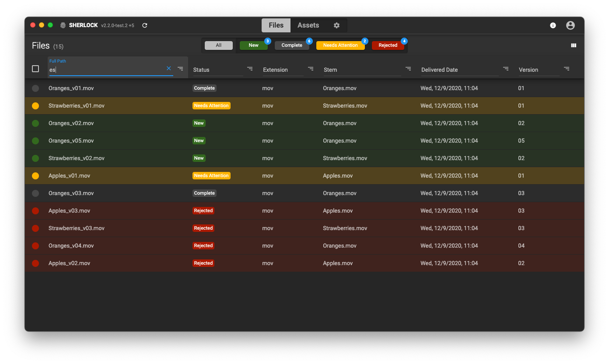
Task: Click Needs Attention badge on Strawberries_v01.mov
Action: click(x=211, y=106)
